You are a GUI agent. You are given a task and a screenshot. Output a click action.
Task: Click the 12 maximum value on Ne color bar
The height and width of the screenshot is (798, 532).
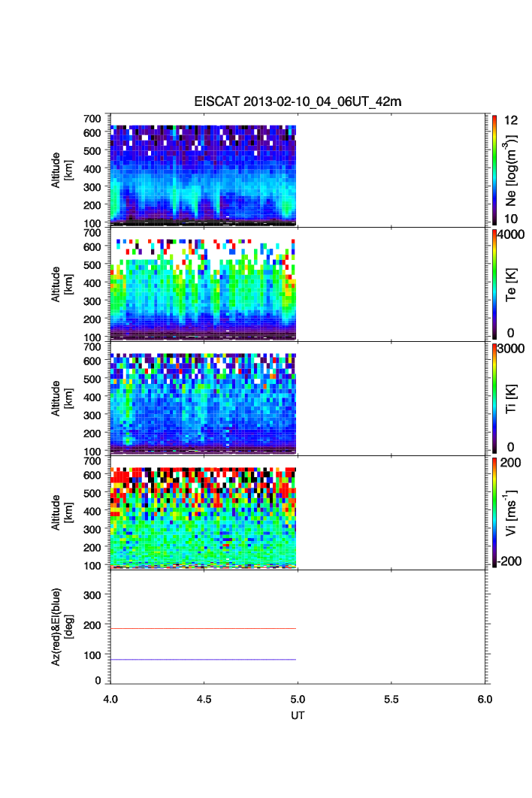[x=511, y=120]
